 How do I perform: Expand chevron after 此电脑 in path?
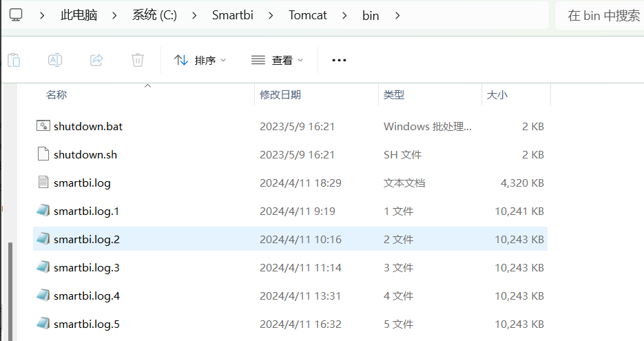tap(114, 16)
